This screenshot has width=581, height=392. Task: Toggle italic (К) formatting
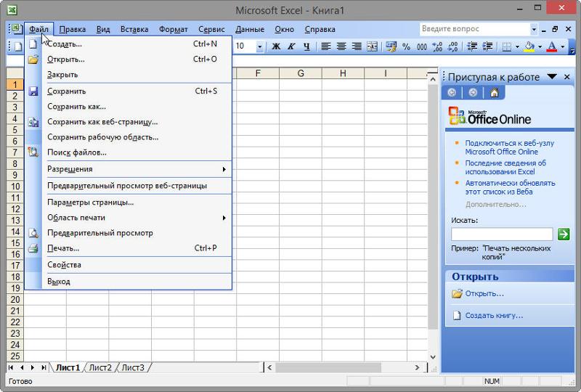291,46
